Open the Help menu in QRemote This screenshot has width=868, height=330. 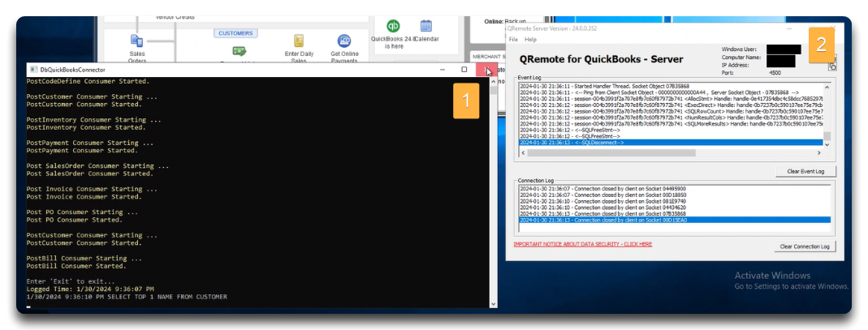click(x=530, y=40)
